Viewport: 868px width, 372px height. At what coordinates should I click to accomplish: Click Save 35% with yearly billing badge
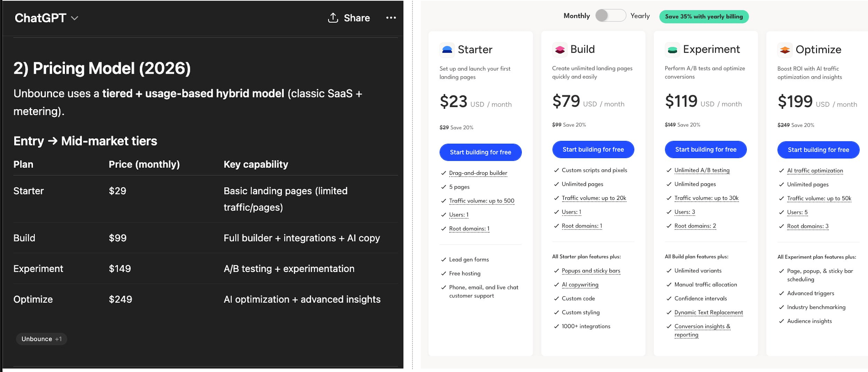[704, 17]
